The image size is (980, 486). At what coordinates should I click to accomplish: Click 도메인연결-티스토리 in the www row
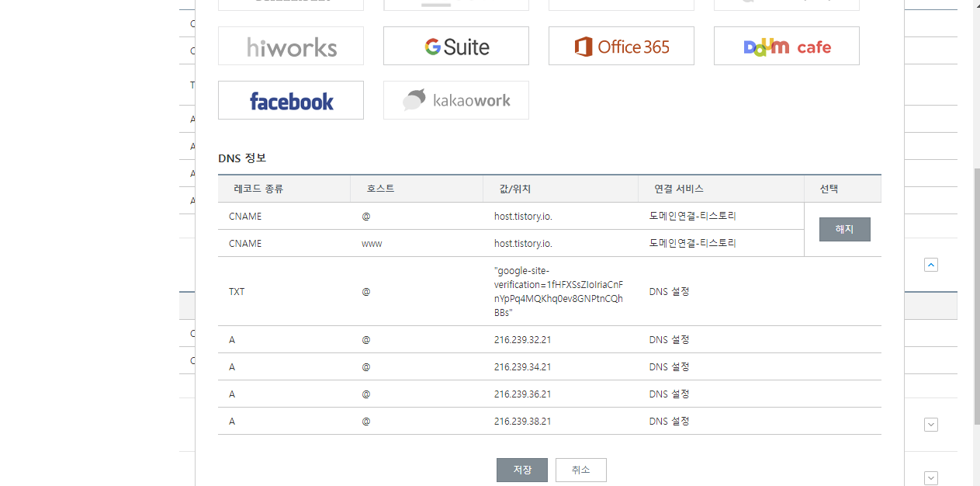(693, 243)
